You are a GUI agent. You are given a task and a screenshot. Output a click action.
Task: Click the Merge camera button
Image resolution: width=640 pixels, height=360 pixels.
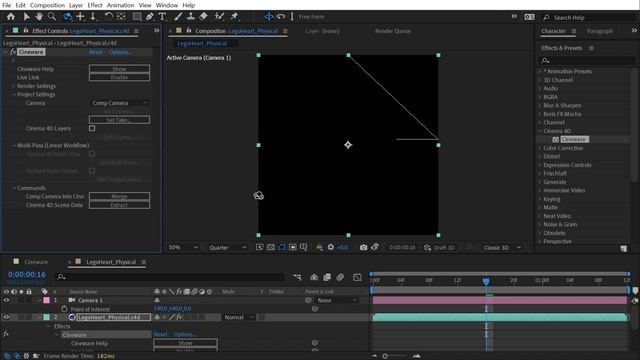tap(119, 196)
